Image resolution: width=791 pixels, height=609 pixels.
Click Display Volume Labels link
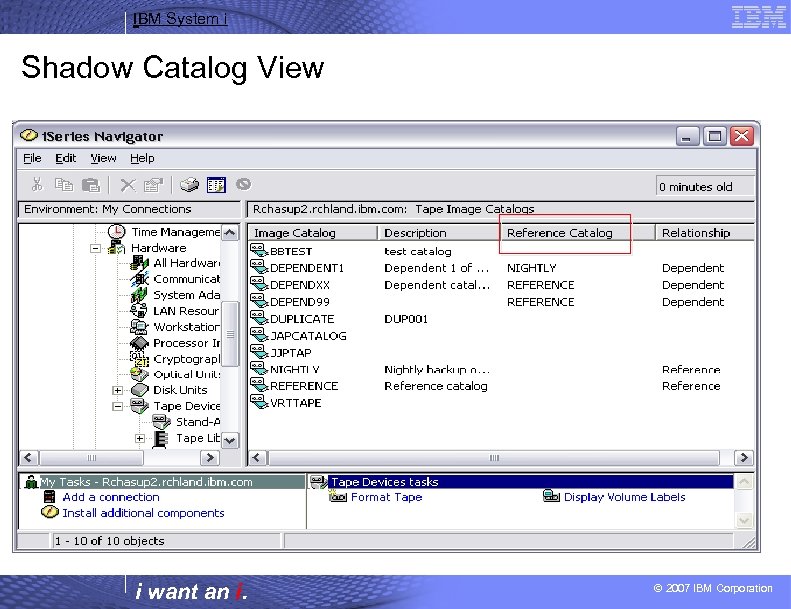pos(625,497)
